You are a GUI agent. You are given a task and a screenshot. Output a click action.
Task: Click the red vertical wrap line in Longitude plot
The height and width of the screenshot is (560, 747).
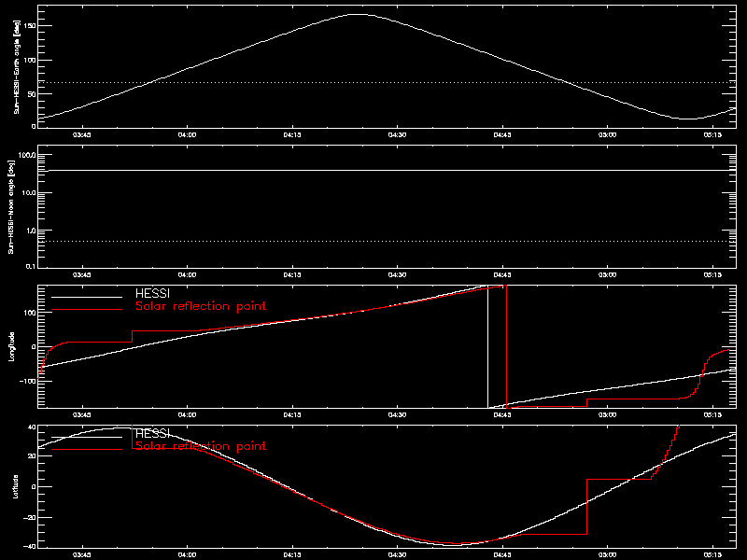(506, 346)
